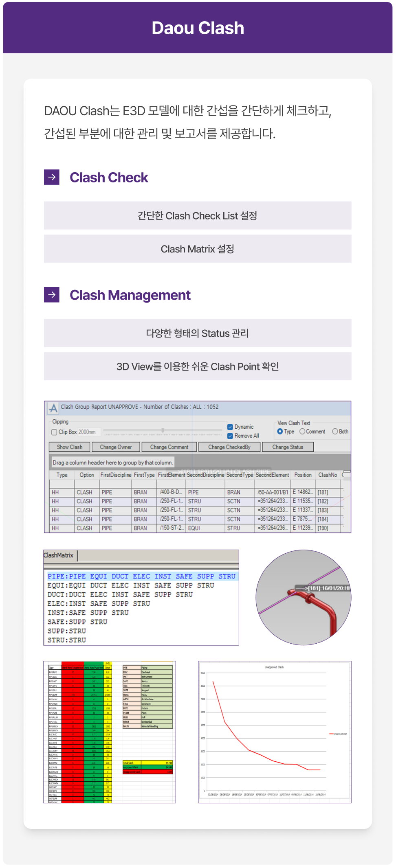Select the Comment radio button
Viewport: 396px width, 868px height.
pyautogui.click(x=302, y=432)
